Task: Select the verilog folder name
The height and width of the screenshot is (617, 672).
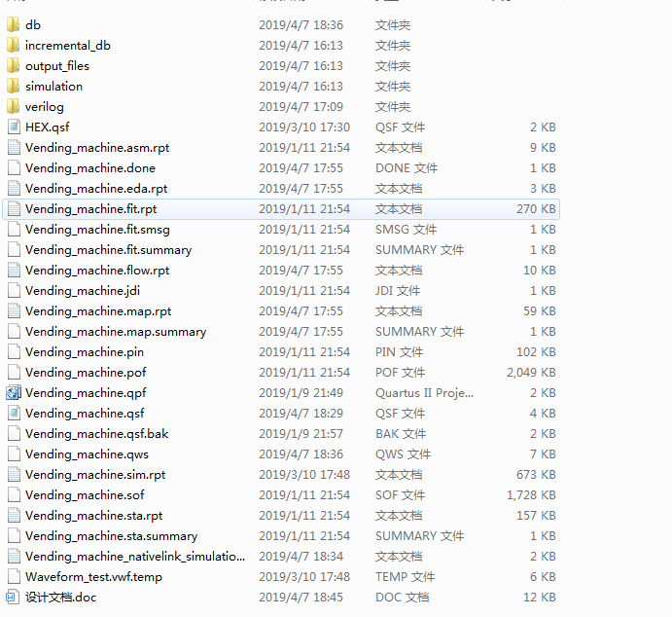Action: pos(44,107)
